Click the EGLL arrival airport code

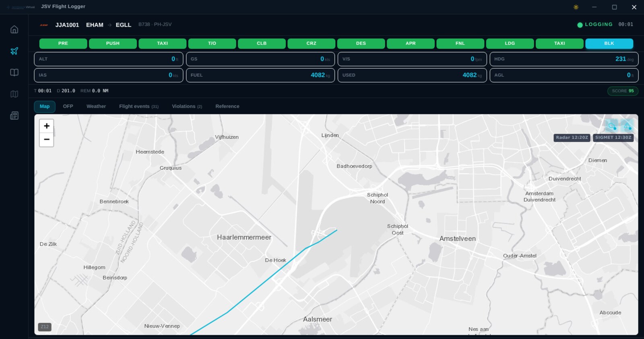(x=124, y=25)
